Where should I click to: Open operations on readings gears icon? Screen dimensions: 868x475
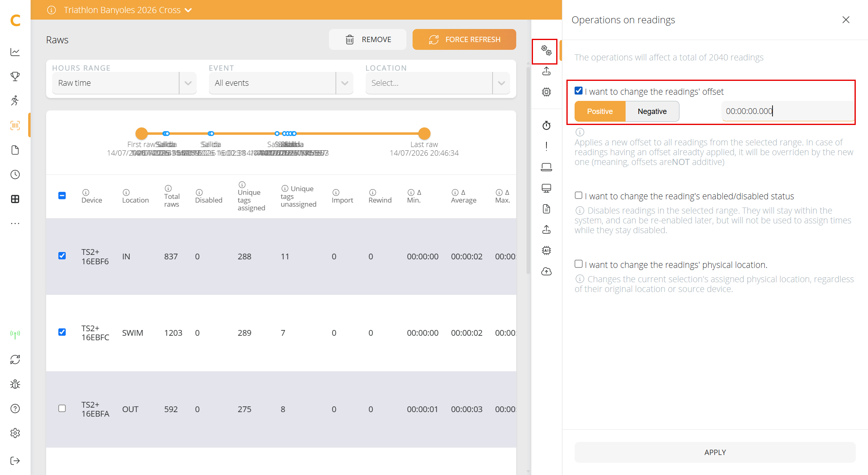(546, 51)
